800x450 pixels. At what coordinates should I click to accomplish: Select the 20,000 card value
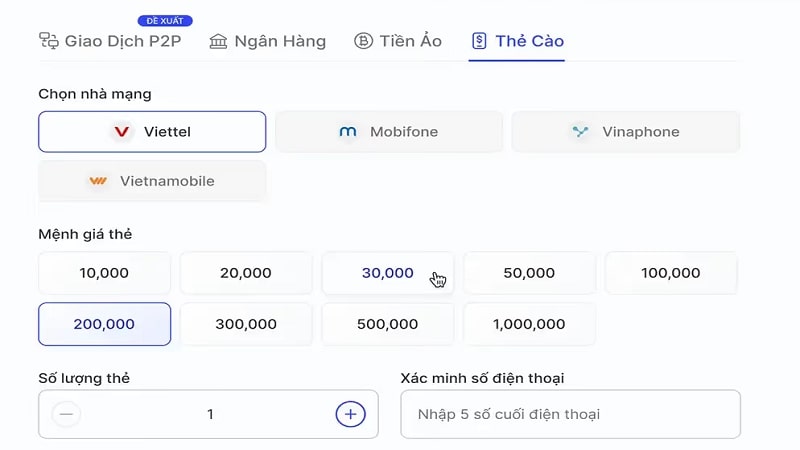tap(246, 273)
